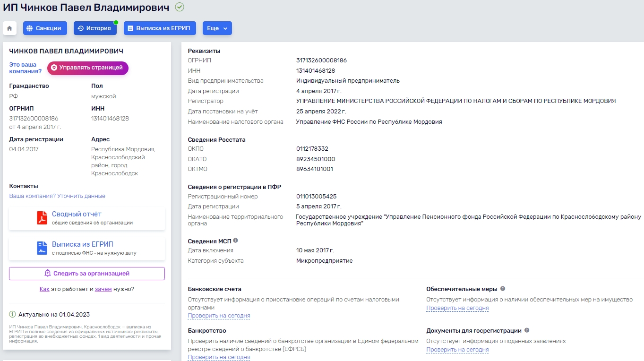Image resolution: width=644 pixels, height=361 pixels.
Task: Click the sidebar address Республика Мордовия, Краснослободский район
Action: coord(123,161)
